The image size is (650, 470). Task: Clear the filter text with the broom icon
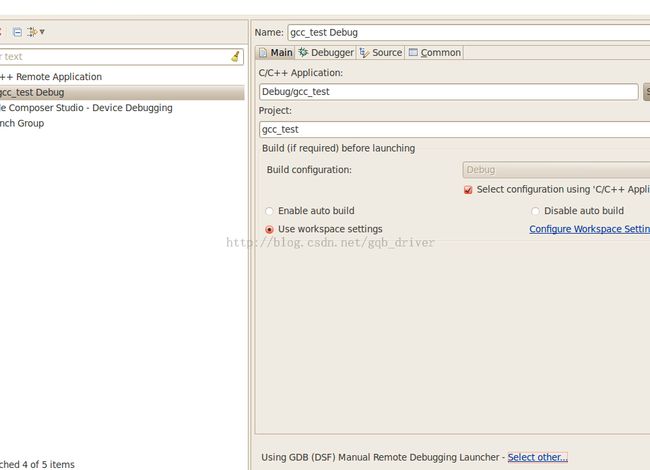click(x=235, y=57)
